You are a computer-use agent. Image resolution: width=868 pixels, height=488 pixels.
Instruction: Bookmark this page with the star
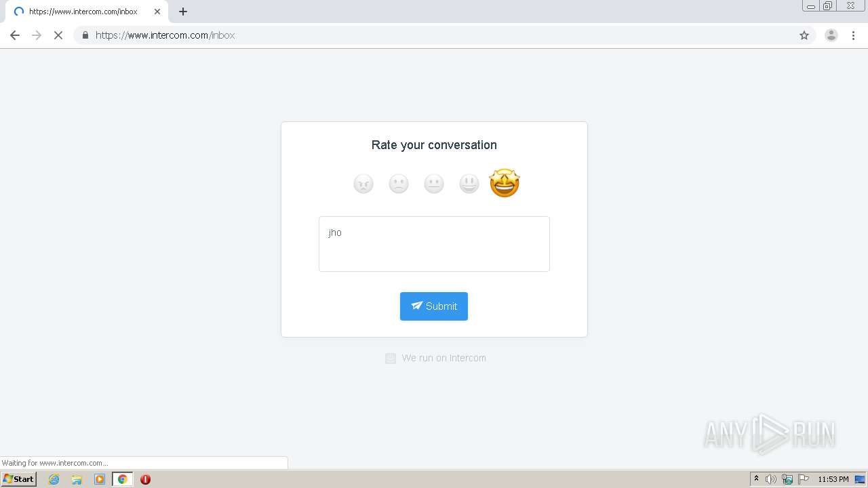point(804,35)
